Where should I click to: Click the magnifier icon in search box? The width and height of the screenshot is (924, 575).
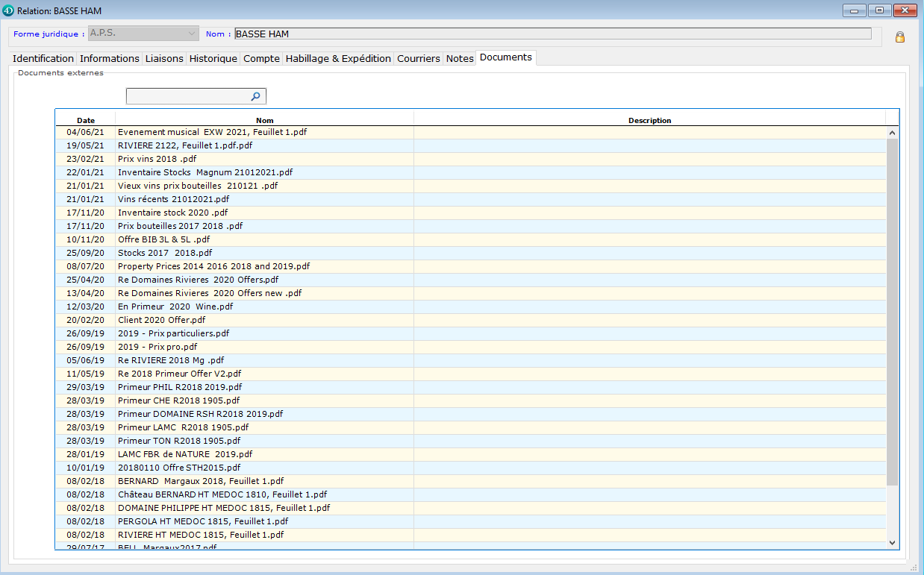(255, 96)
